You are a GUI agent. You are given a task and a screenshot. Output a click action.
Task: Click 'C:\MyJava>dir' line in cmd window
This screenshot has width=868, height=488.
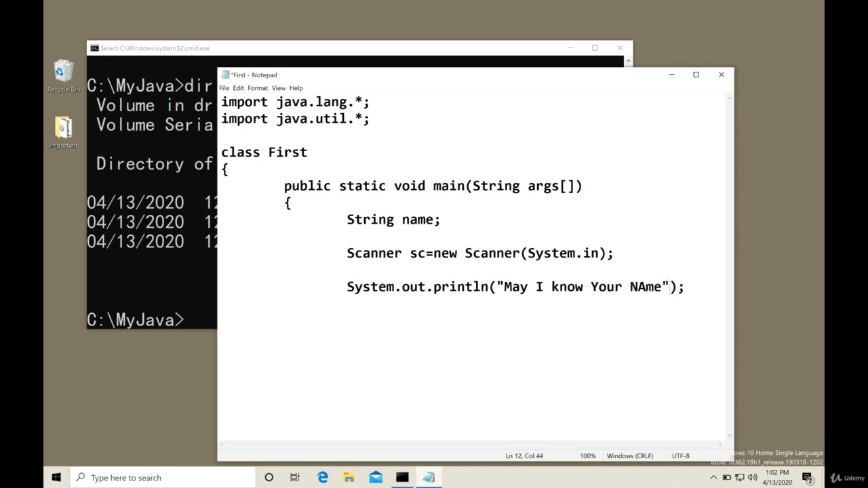click(150, 86)
